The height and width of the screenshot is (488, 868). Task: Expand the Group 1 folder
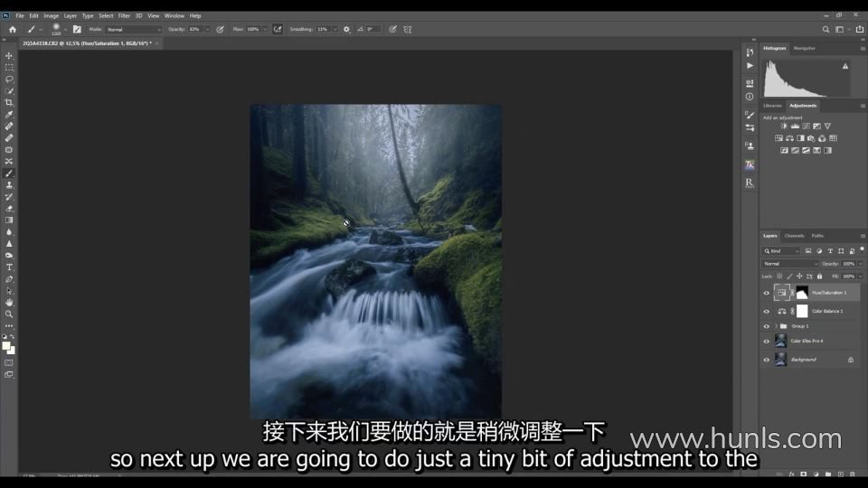tap(776, 326)
